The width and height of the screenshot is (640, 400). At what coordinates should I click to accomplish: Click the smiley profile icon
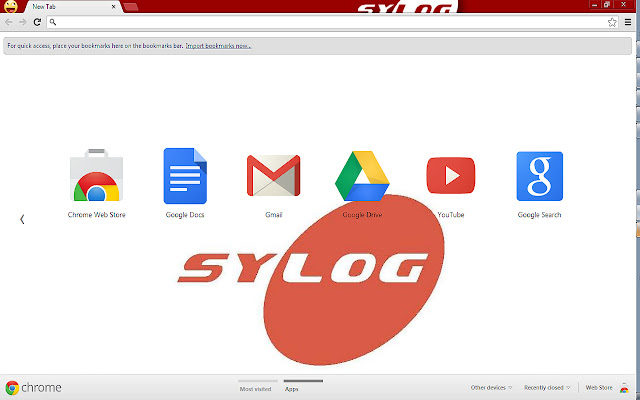point(11,7)
